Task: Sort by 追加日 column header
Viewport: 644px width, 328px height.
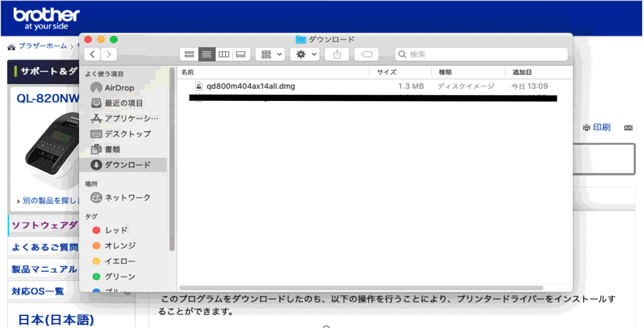Action: click(x=539, y=72)
